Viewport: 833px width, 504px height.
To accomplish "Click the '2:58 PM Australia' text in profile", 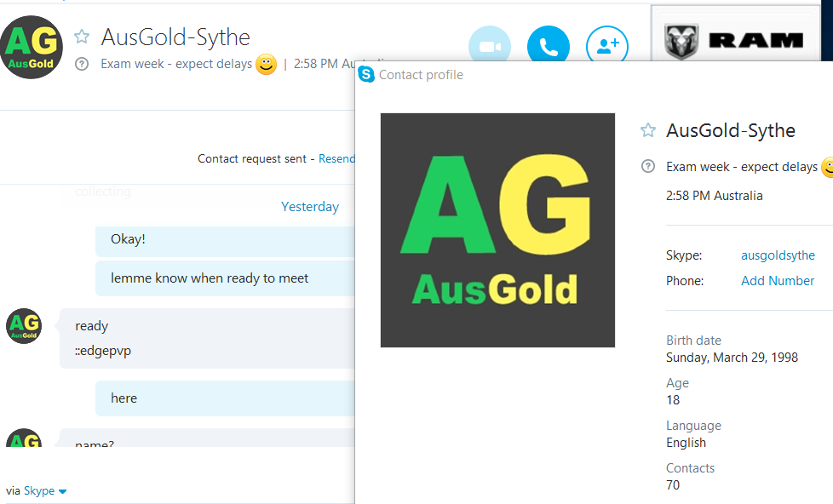I will [x=714, y=196].
